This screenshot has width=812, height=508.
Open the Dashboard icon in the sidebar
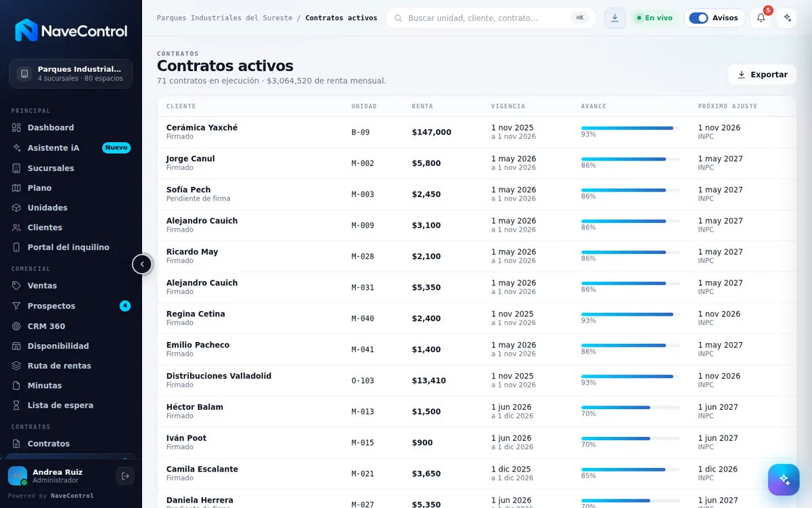click(17, 127)
